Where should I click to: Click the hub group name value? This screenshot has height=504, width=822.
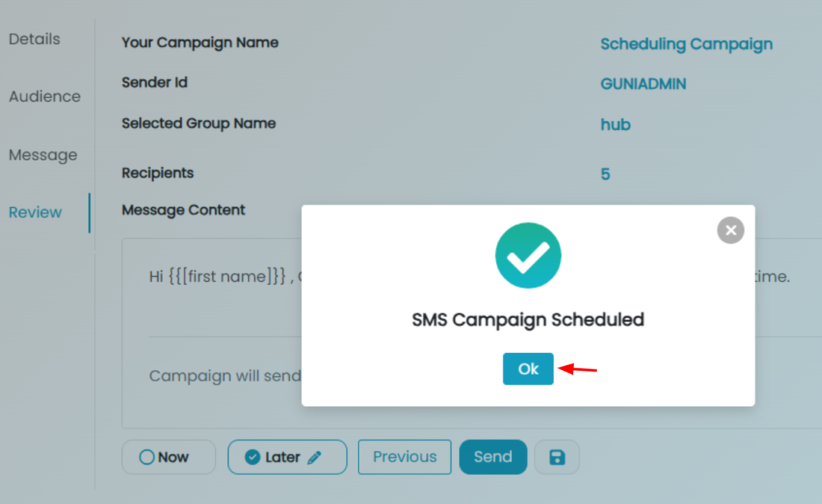click(616, 124)
